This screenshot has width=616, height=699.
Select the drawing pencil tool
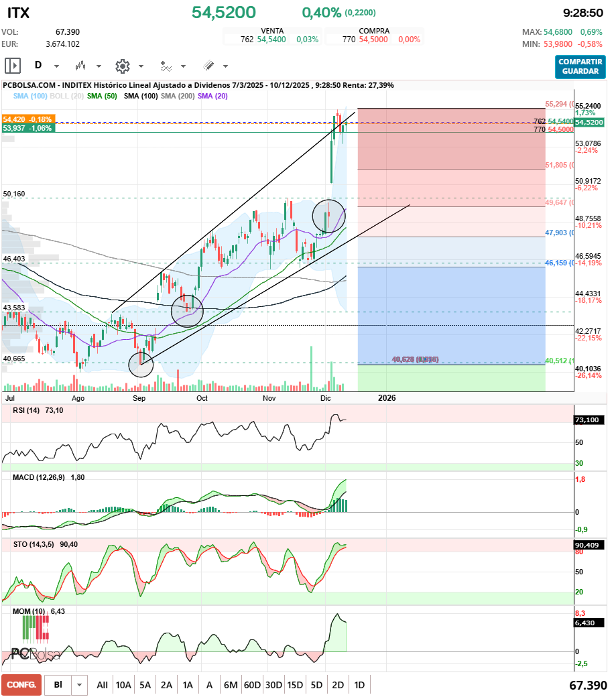click(208, 66)
